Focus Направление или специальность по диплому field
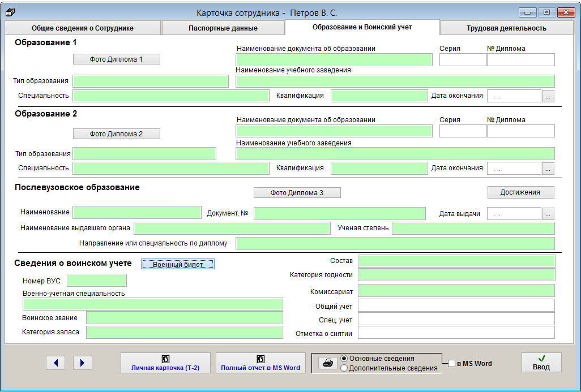The width and height of the screenshot is (581, 392). pos(395,244)
